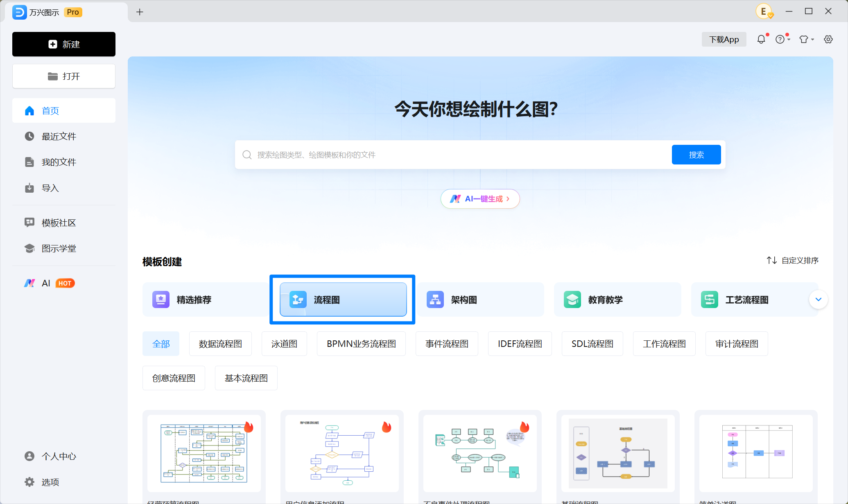Open the AI HOT sidebar entry
Screen dimensions: 848x504
[64, 283]
